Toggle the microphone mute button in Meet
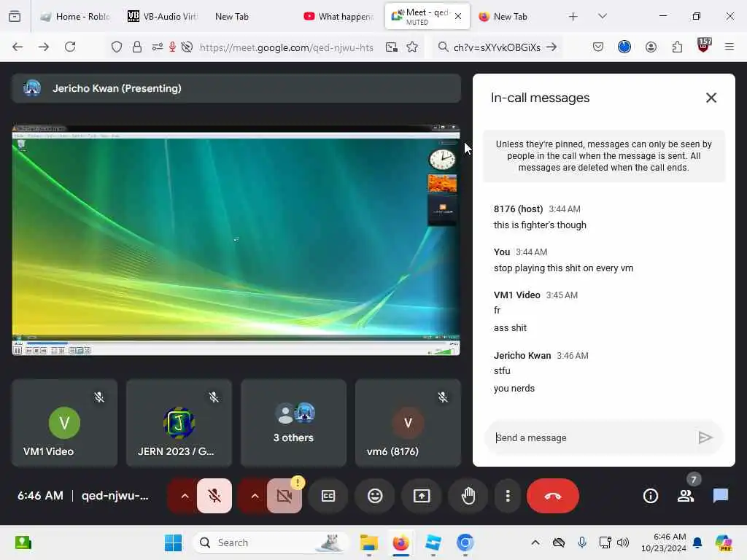The width and height of the screenshot is (747, 560). 214,496
